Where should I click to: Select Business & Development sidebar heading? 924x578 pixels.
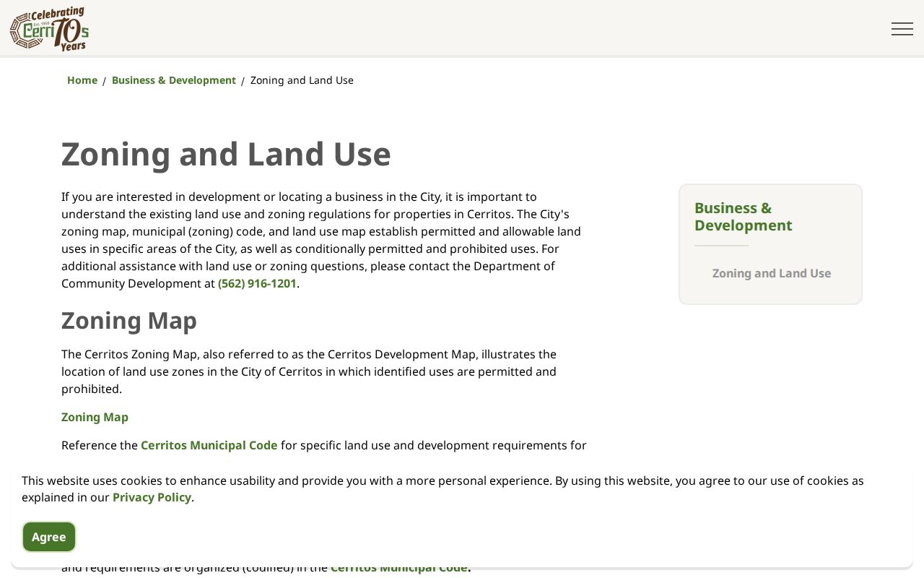(744, 217)
